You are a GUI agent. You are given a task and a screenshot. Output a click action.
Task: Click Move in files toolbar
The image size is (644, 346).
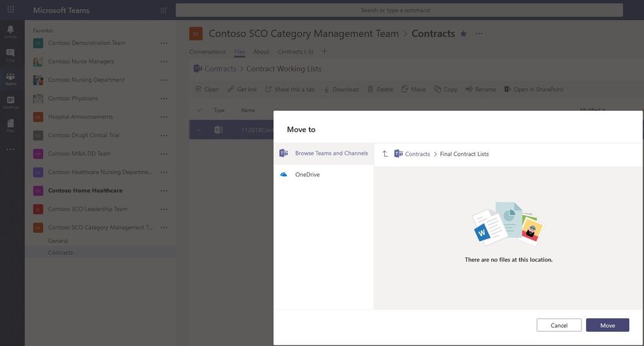coord(414,89)
